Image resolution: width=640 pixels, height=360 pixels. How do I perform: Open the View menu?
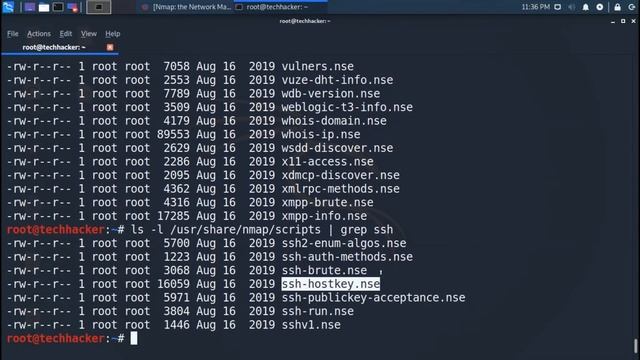point(89,34)
